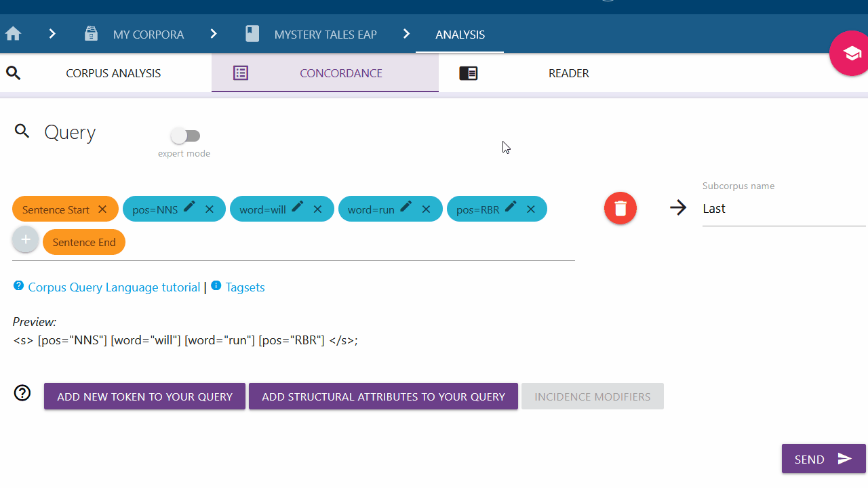868x488 pixels.
Task: Click the plus icon to add token
Action: pos(26,240)
